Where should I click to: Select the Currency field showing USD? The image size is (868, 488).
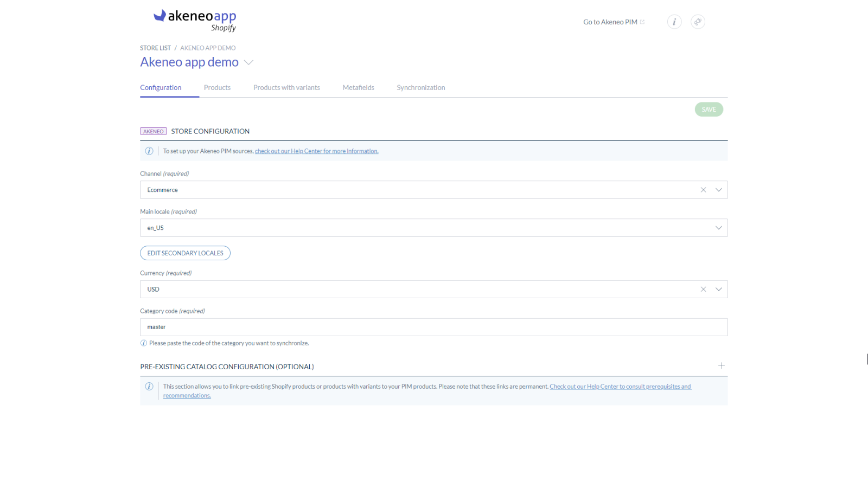point(434,289)
